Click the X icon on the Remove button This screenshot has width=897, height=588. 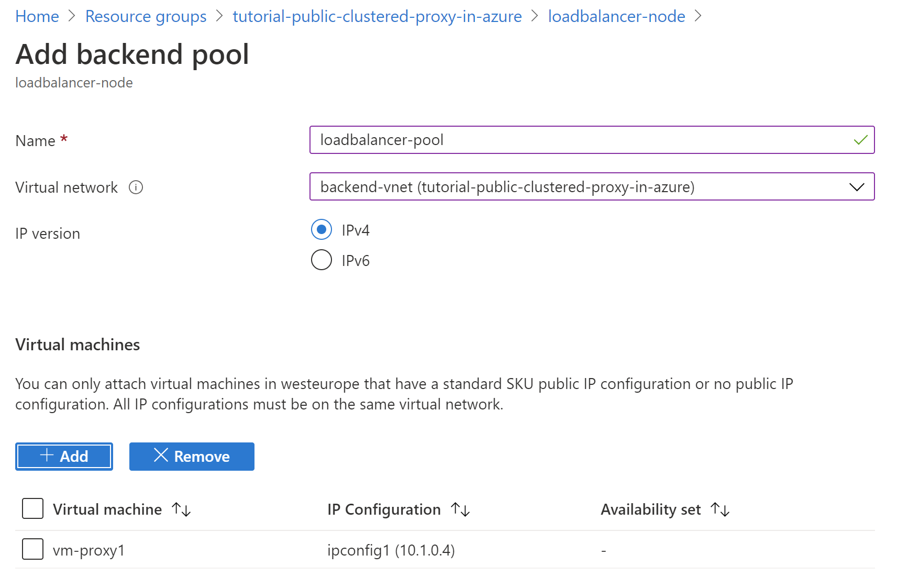(161, 456)
